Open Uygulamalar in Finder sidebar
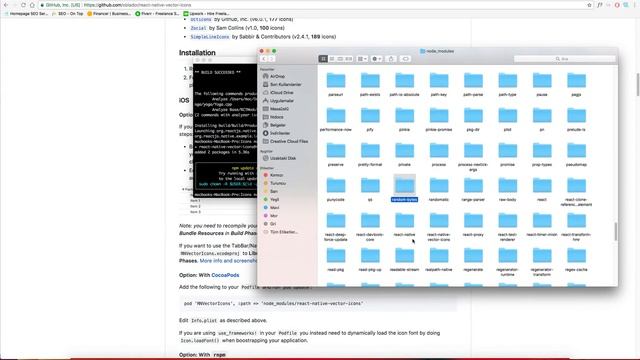The image size is (640, 360). pyautogui.click(x=278, y=100)
